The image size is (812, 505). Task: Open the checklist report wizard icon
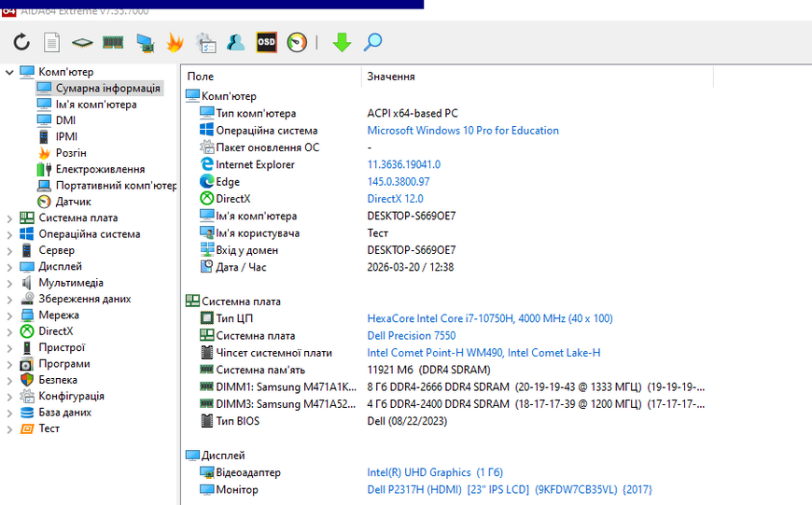click(x=205, y=42)
